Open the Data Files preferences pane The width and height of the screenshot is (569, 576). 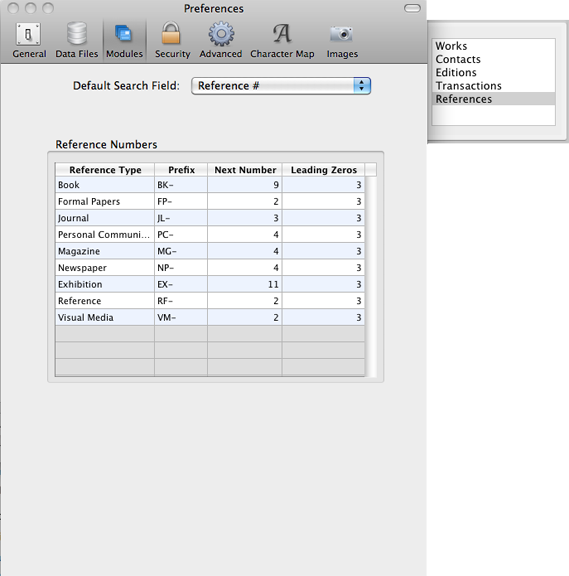(x=77, y=40)
